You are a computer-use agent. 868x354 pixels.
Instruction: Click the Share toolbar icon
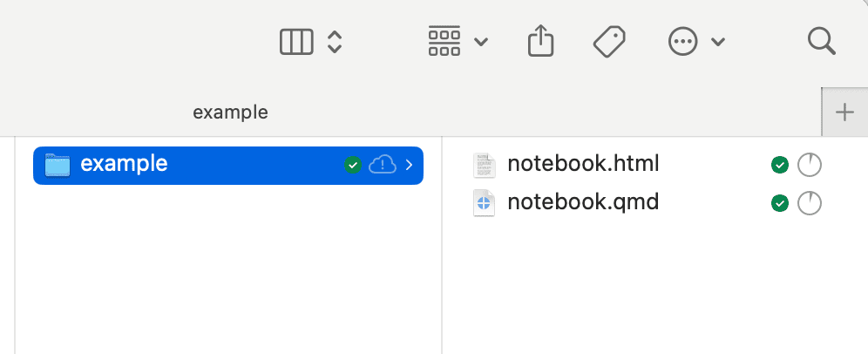[x=541, y=41]
